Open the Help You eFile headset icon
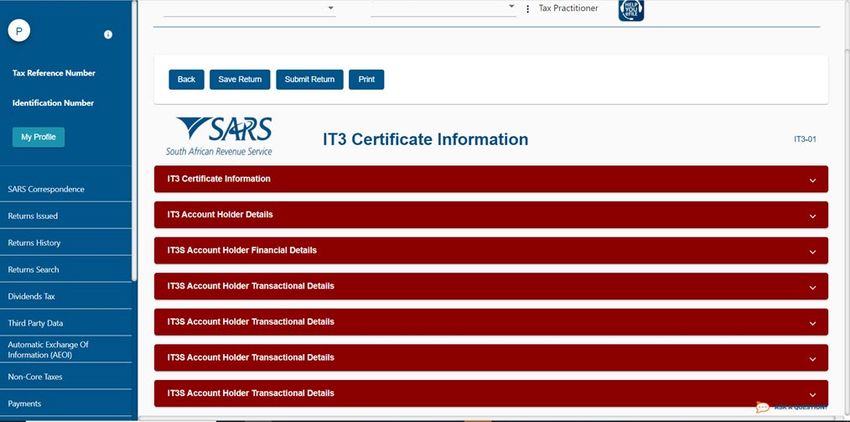The width and height of the screenshot is (850, 422). tap(631, 10)
